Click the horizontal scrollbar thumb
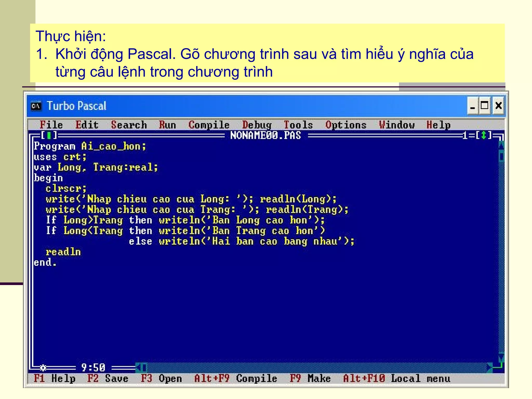The width and height of the screenshot is (532, 399). [x=144, y=368]
